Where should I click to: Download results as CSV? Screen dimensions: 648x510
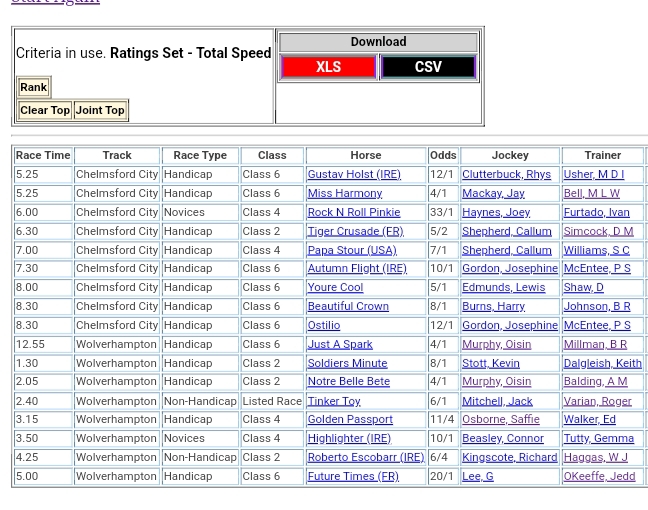pos(428,67)
